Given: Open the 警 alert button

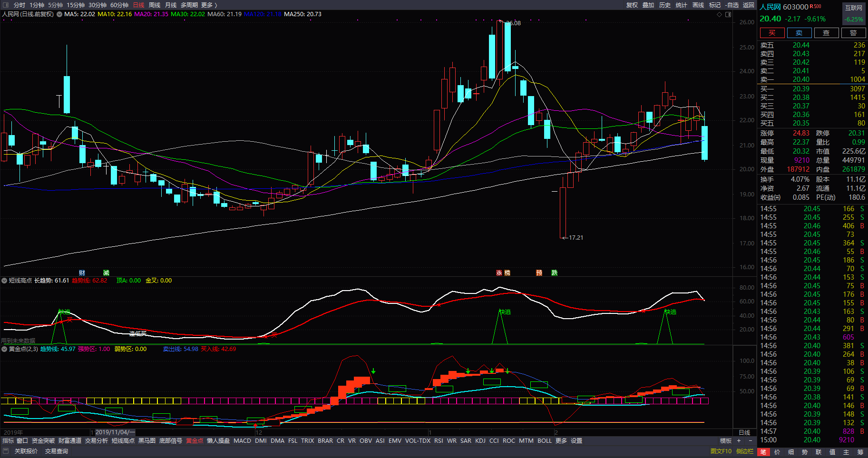Looking at the screenshot, I should [x=853, y=33].
